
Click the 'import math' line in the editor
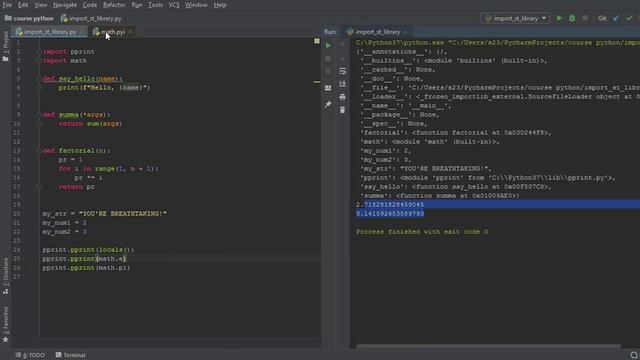pyautogui.click(x=64, y=61)
